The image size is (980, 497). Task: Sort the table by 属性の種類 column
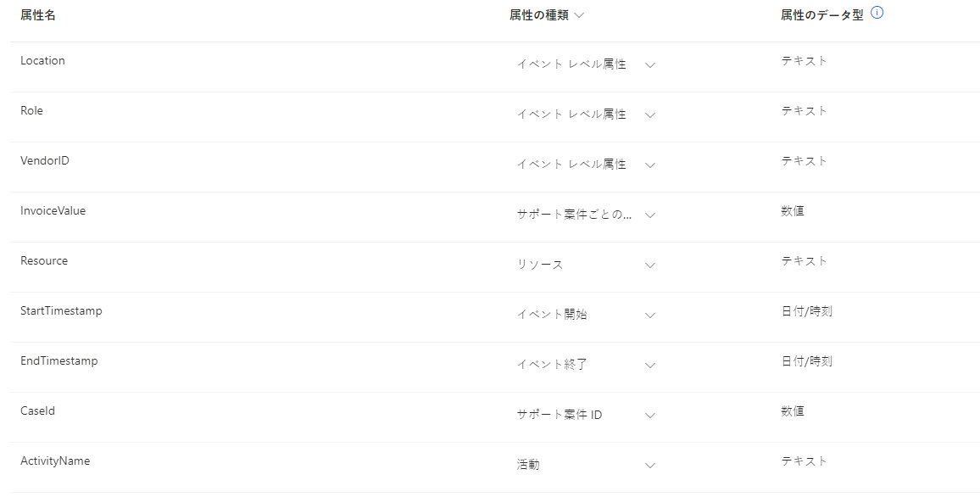[x=543, y=14]
